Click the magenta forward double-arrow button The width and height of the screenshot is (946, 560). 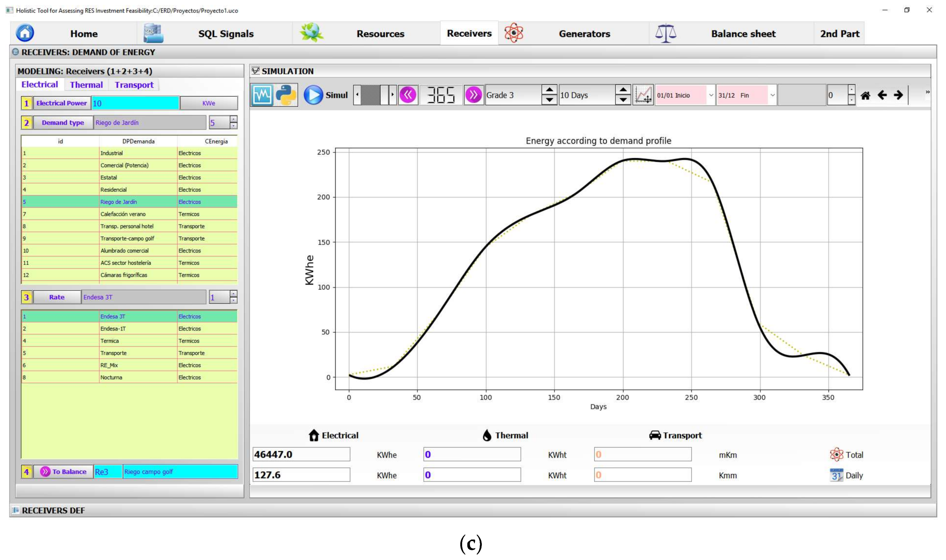473,95
